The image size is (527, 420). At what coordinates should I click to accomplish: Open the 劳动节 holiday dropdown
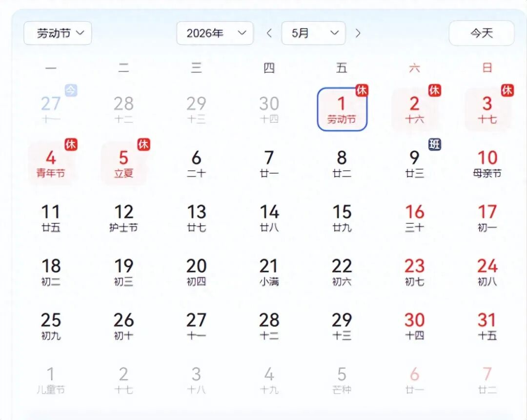[x=58, y=33]
